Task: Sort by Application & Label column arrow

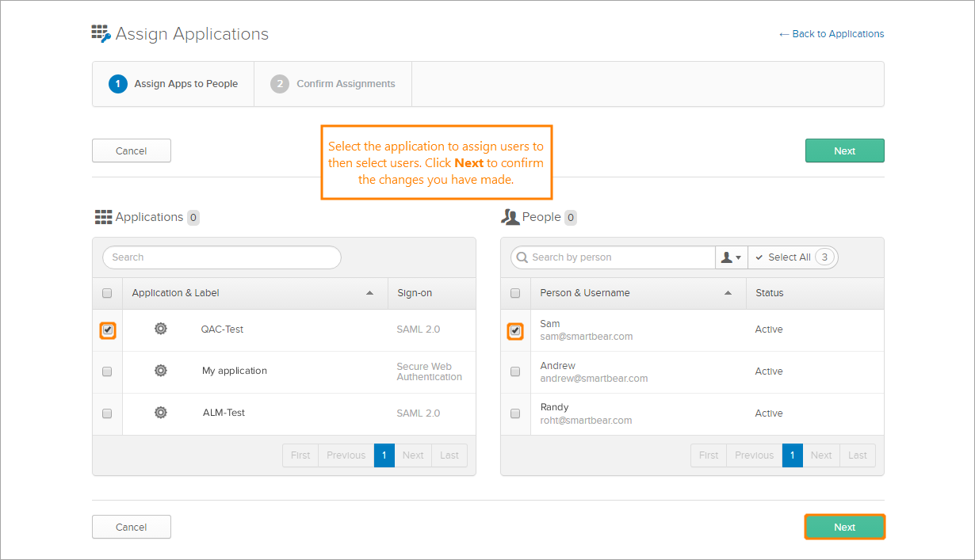Action: click(369, 293)
